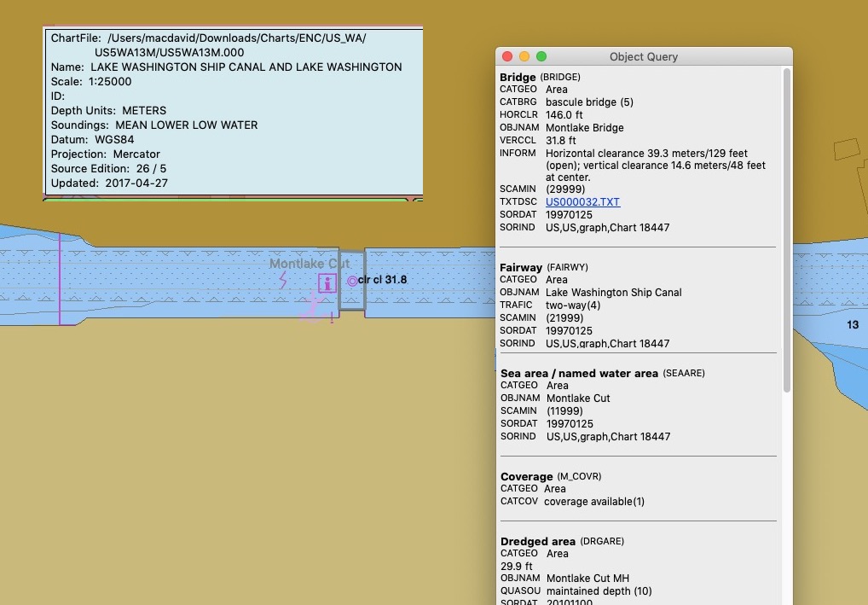Image resolution: width=868 pixels, height=605 pixels.
Task: Click the 'clr cl 31.8' clearance label
Action: click(383, 280)
